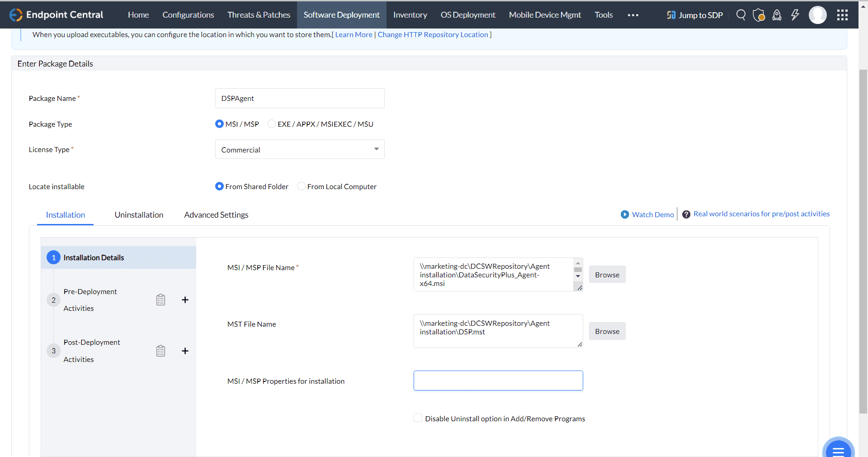Choose From Shared Folder option
The image size is (868, 457).
pyautogui.click(x=219, y=186)
